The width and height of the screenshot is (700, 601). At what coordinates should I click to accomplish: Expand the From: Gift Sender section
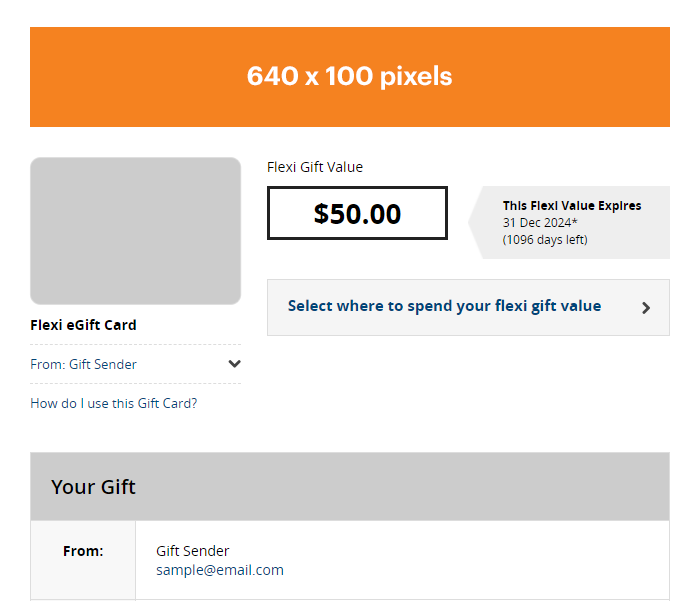point(135,364)
